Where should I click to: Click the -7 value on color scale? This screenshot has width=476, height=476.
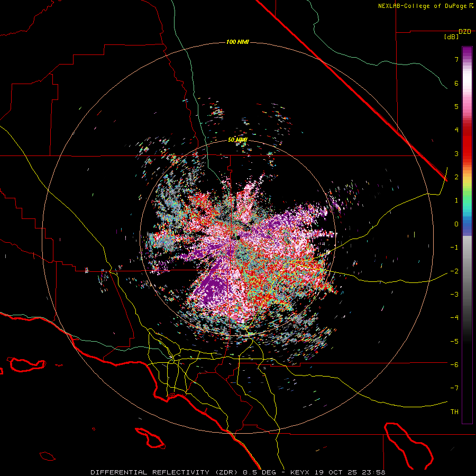click(x=454, y=388)
